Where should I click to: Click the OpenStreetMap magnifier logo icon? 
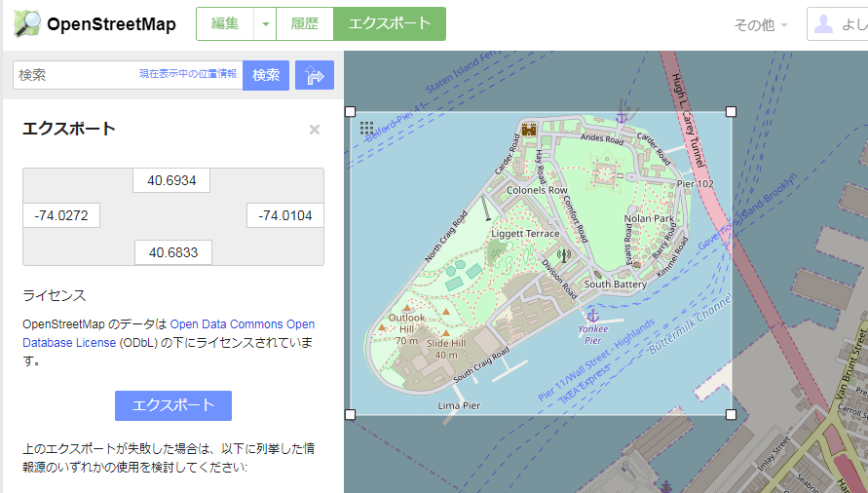[27, 23]
